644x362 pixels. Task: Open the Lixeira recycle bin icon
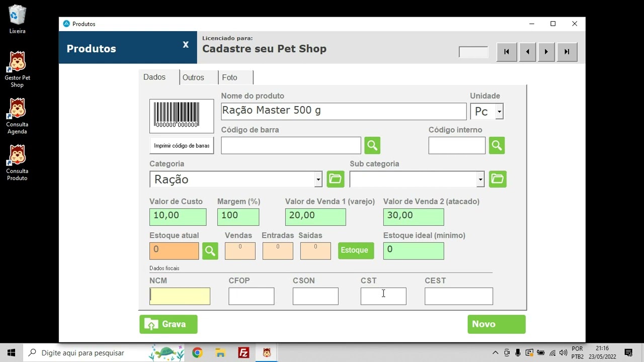pos(17,19)
